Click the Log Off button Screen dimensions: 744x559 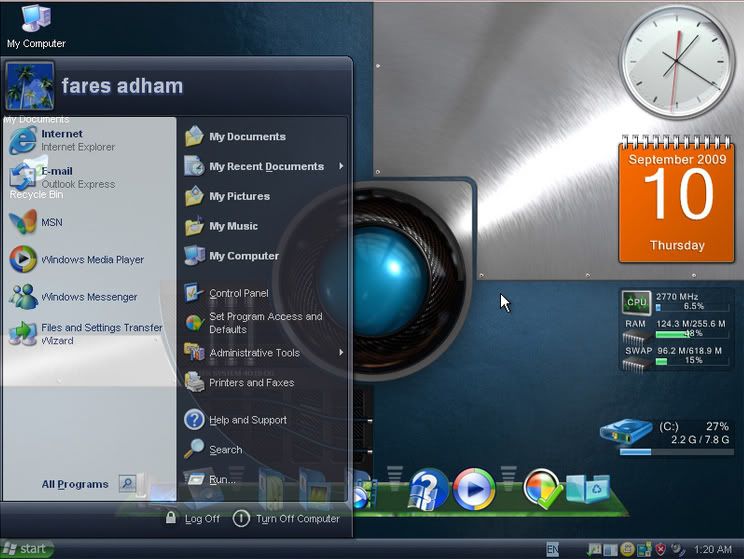pos(193,519)
